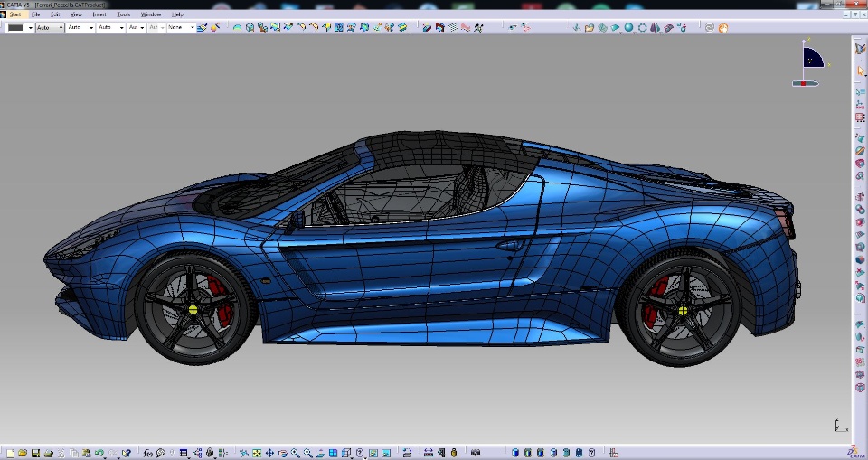Open the Formula f(x) tool
The width and height of the screenshot is (868, 460).
pyautogui.click(x=147, y=453)
